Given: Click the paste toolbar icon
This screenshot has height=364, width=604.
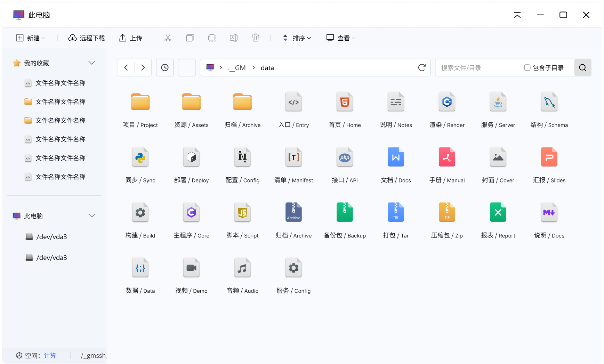Looking at the screenshot, I should click(x=212, y=38).
